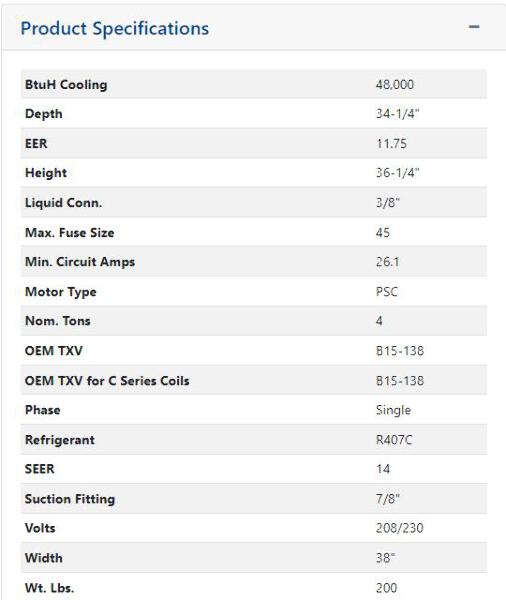Image resolution: width=506 pixels, height=600 pixels.
Task: Collapse the Product Specifications minus icon
Action: pyautogui.click(x=474, y=27)
